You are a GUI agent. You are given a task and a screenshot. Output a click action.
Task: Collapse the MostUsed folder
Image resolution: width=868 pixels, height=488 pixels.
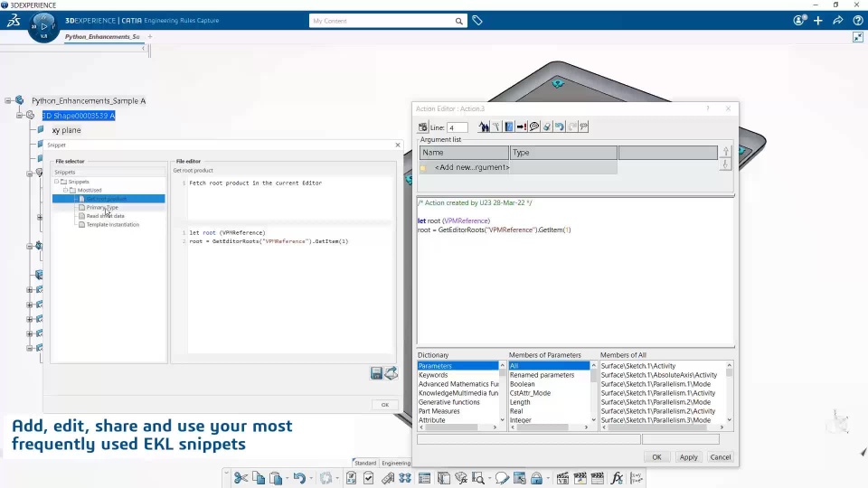tap(65, 190)
